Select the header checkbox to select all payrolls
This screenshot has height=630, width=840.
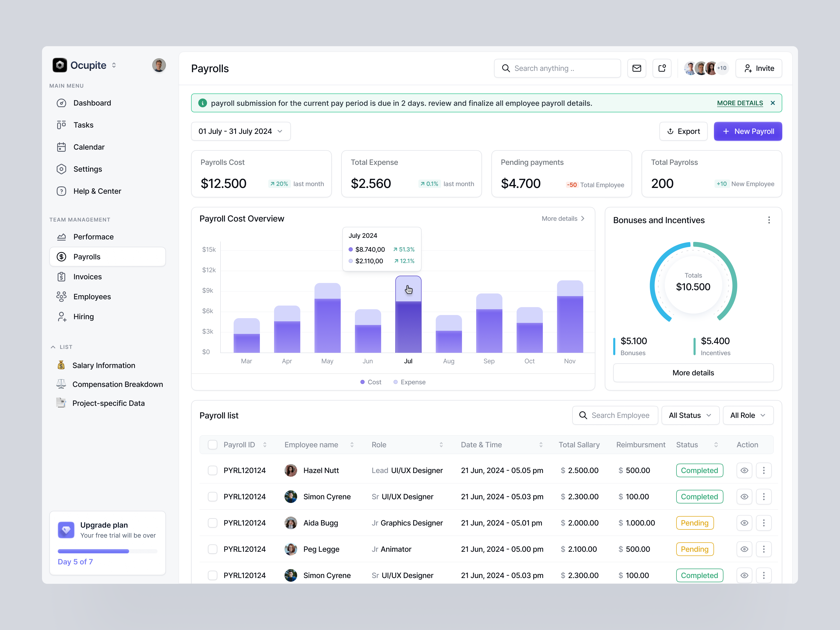pyautogui.click(x=213, y=444)
